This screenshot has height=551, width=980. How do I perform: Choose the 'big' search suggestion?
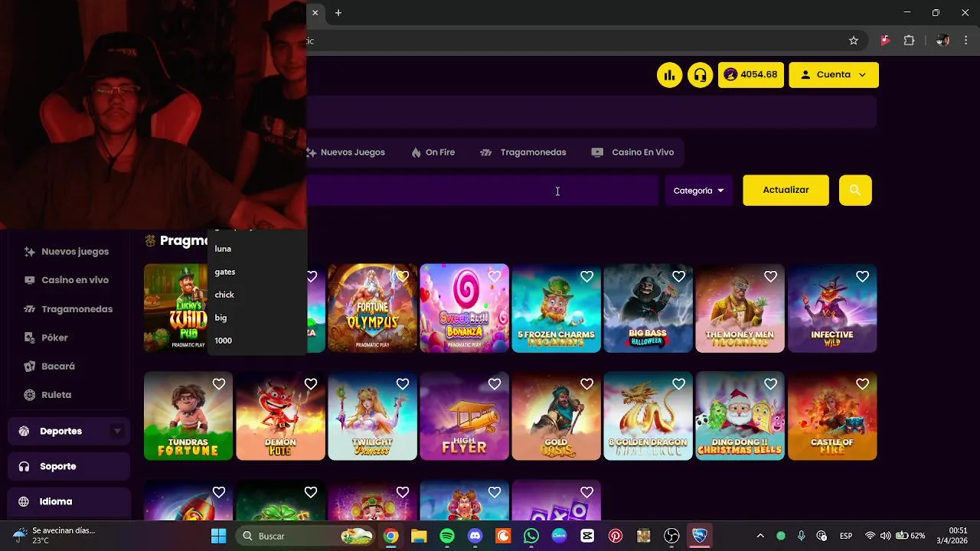(x=256, y=318)
